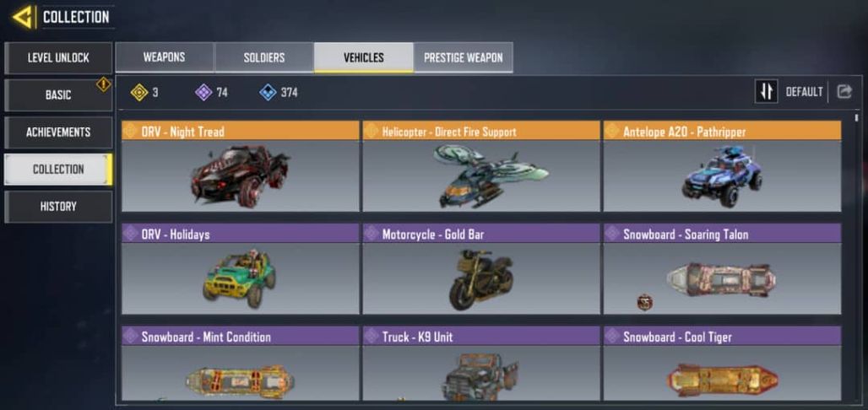
Task: Click the yellow back arrow icon
Action: pyautogui.click(x=24, y=17)
